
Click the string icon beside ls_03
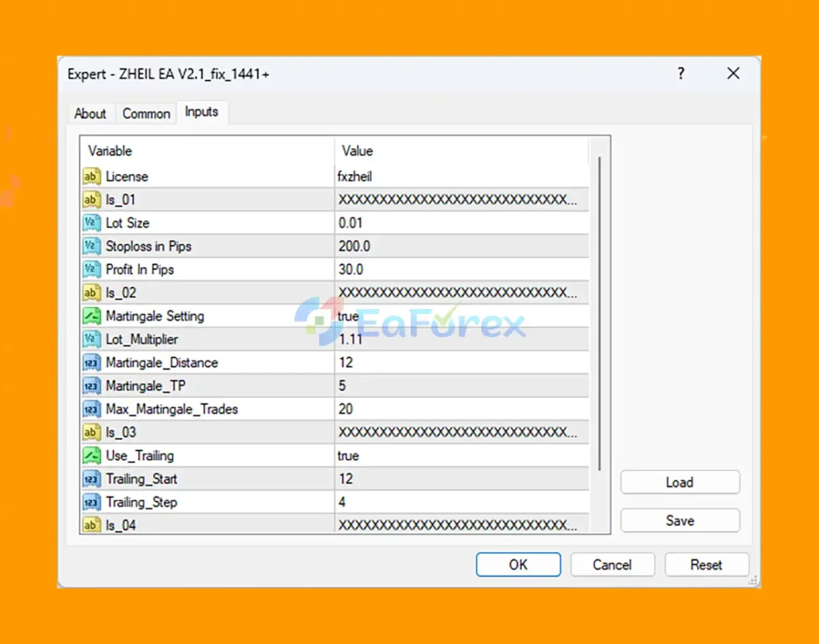pos(91,433)
